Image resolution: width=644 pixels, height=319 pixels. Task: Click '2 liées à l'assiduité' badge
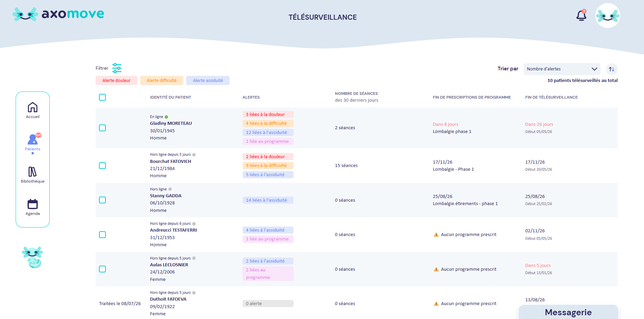coord(268,261)
